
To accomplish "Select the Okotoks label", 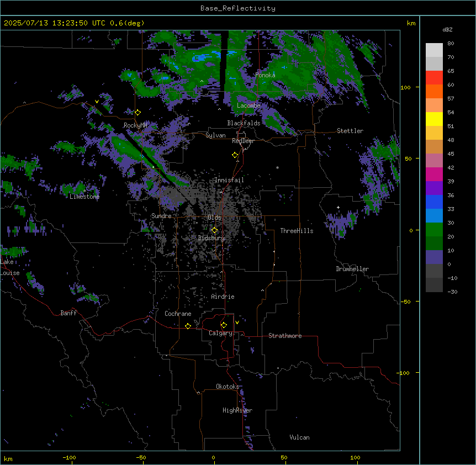I will click(x=228, y=387).
